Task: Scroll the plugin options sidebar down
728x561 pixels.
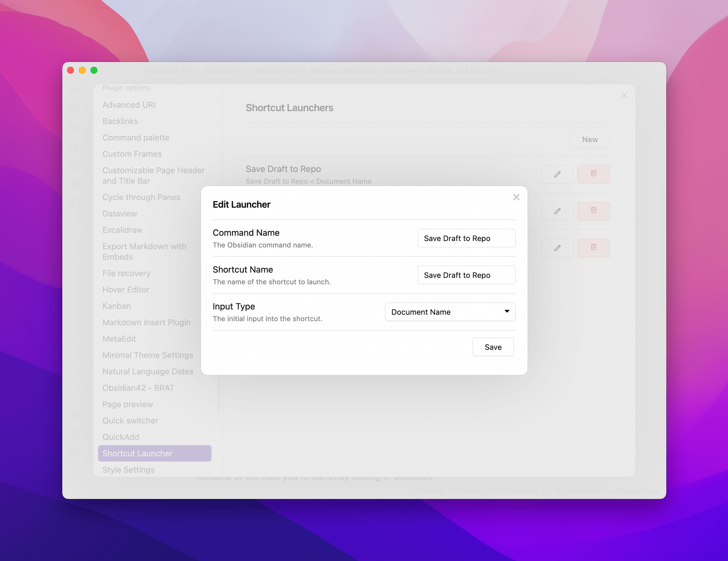Action: [155, 470]
